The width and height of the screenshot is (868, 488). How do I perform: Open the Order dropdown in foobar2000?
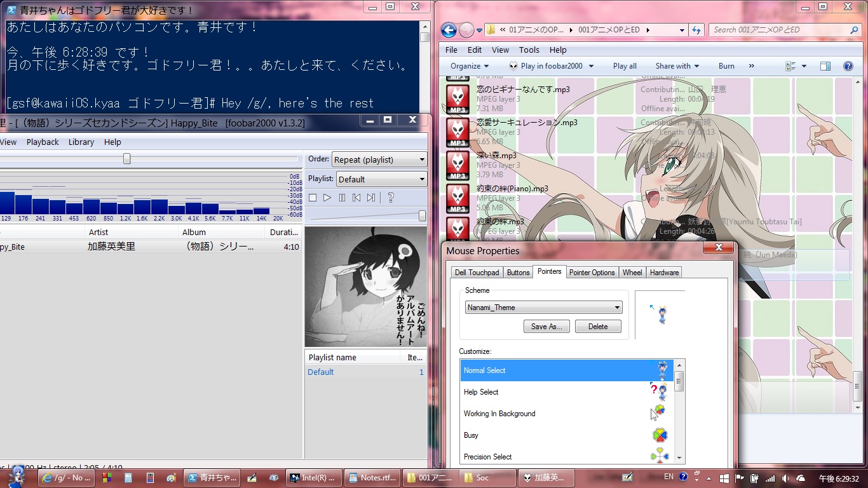379,159
